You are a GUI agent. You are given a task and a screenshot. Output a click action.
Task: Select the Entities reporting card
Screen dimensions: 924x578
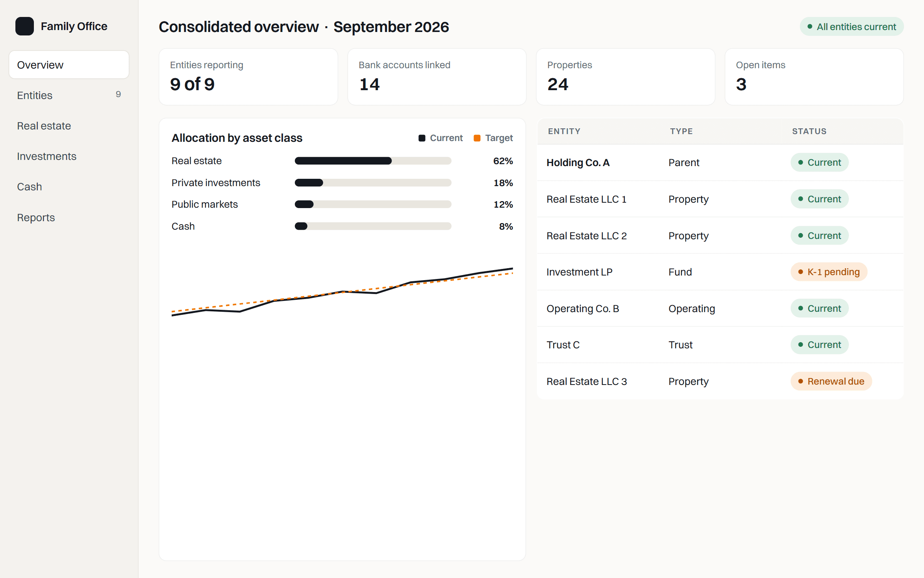tap(248, 77)
